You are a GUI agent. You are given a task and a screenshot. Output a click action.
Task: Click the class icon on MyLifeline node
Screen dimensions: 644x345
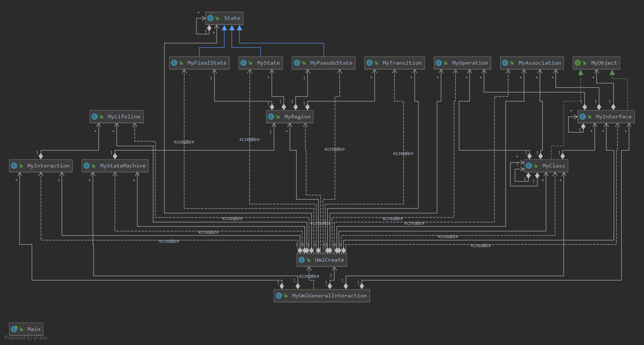click(x=95, y=117)
